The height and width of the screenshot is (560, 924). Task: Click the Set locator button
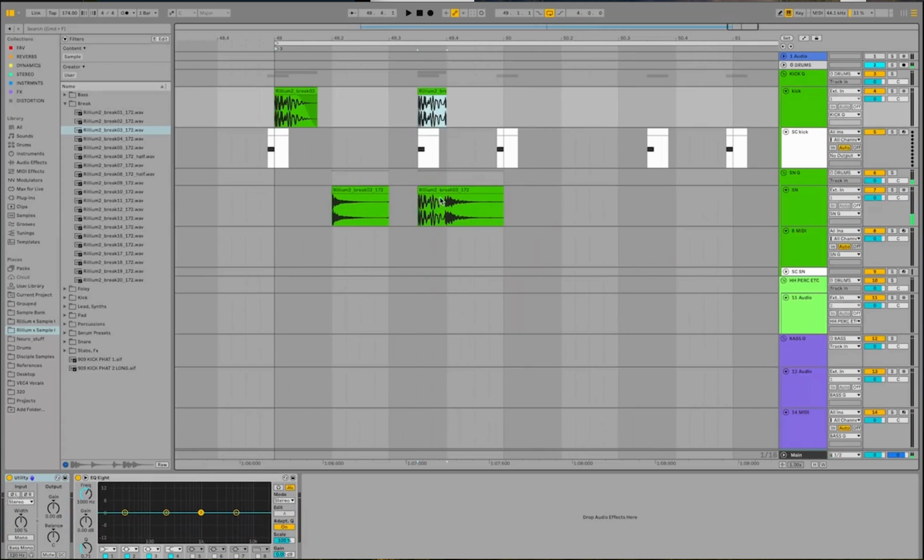786,38
